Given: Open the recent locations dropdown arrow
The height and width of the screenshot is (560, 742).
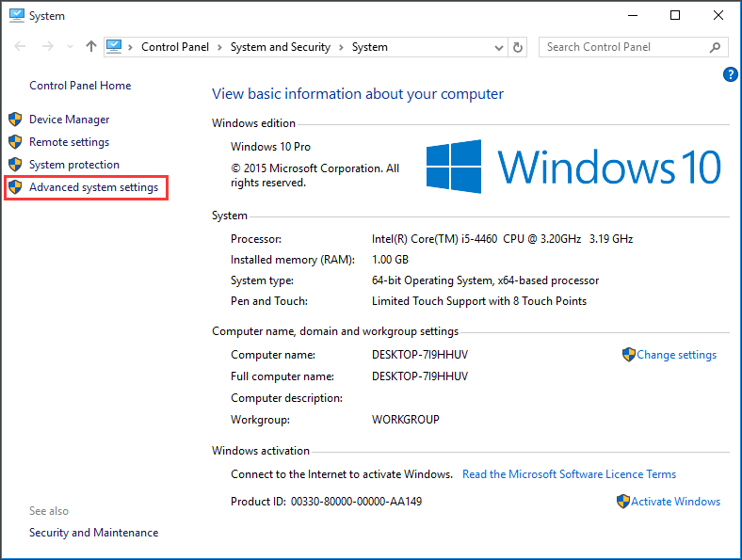Looking at the screenshot, I should (69, 47).
